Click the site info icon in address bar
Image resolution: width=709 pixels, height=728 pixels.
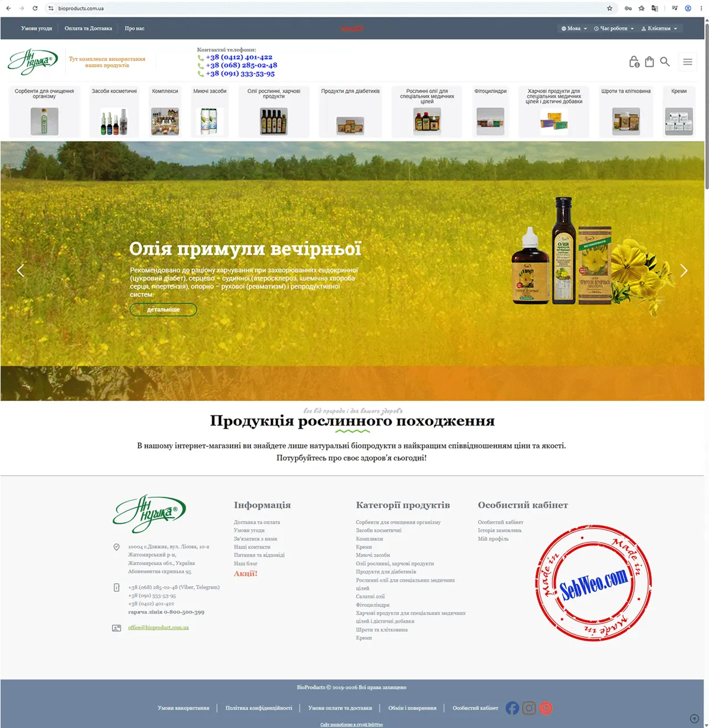click(51, 8)
